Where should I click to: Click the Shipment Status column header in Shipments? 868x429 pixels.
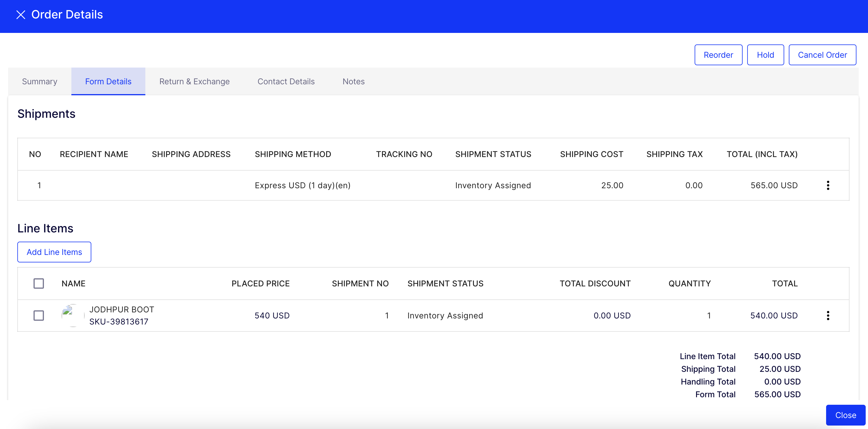coord(493,154)
